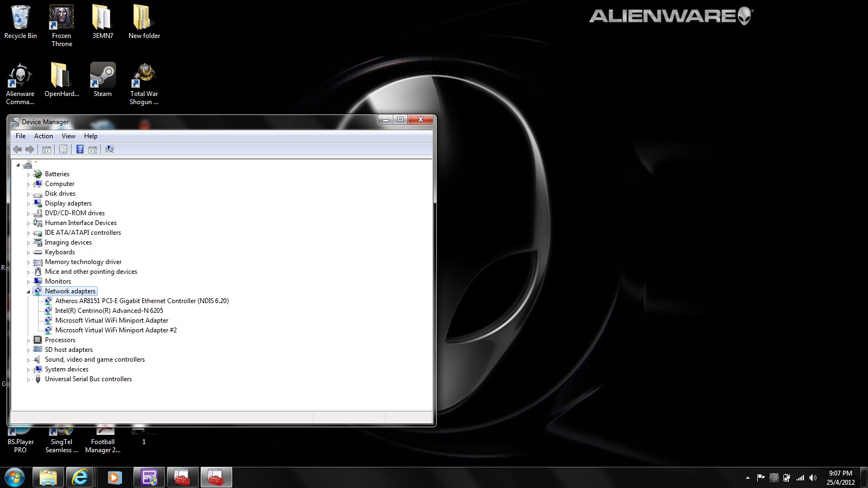The image size is (868, 488).
Task: Select Intel(R) Centrino(R) Advanced-N 6205
Action: (x=109, y=311)
